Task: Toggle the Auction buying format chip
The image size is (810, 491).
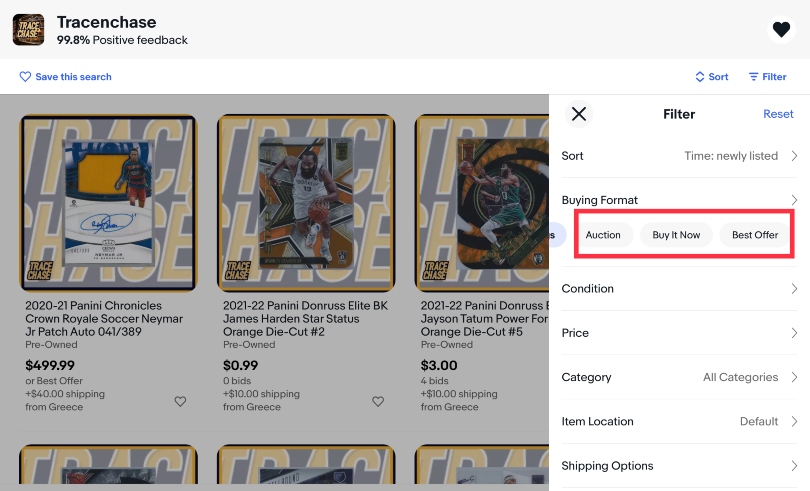Action: (603, 235)
